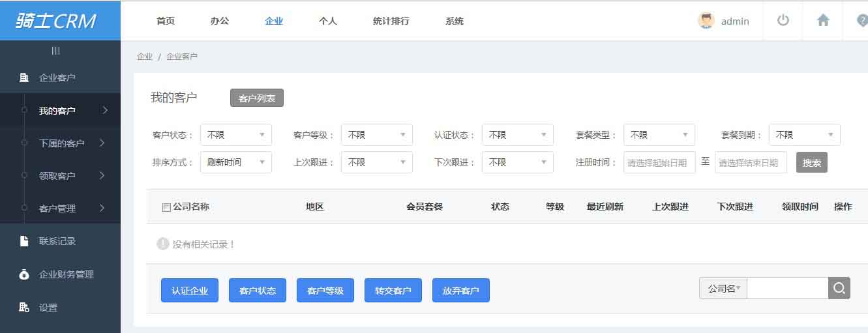Screen dimensions: 868x333
Task: Toggle the select-all checkbox beside 公司名称
Action: [x=166, y=207]
